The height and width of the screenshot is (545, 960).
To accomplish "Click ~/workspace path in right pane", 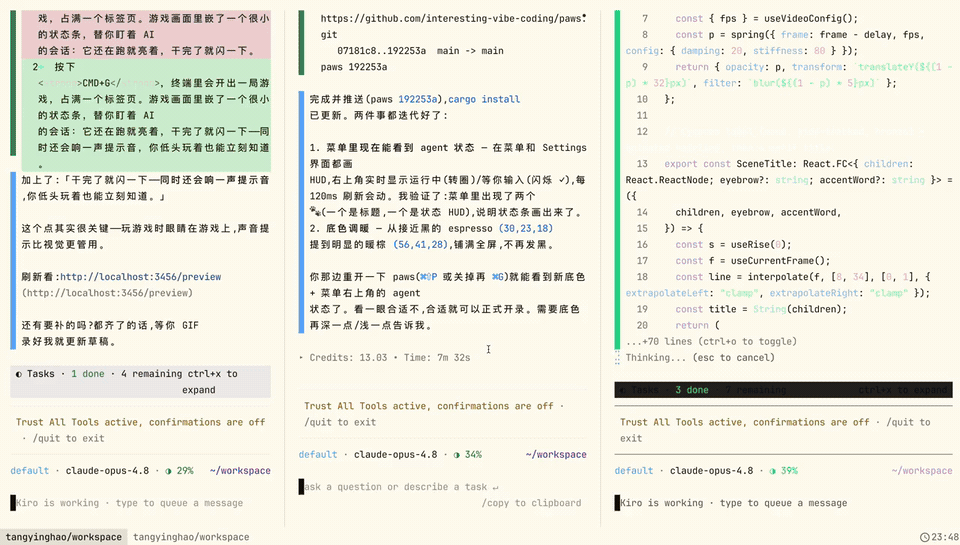I will click(922, 471).
